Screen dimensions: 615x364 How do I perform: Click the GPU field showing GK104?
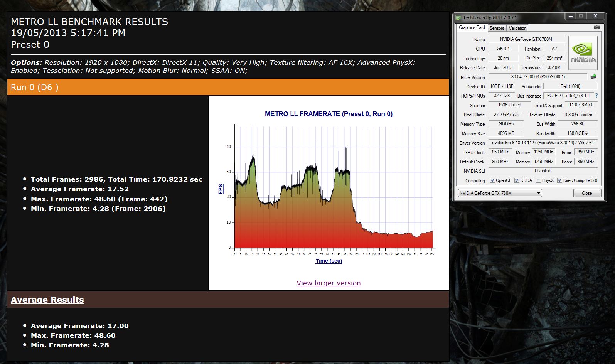point(503,49)
